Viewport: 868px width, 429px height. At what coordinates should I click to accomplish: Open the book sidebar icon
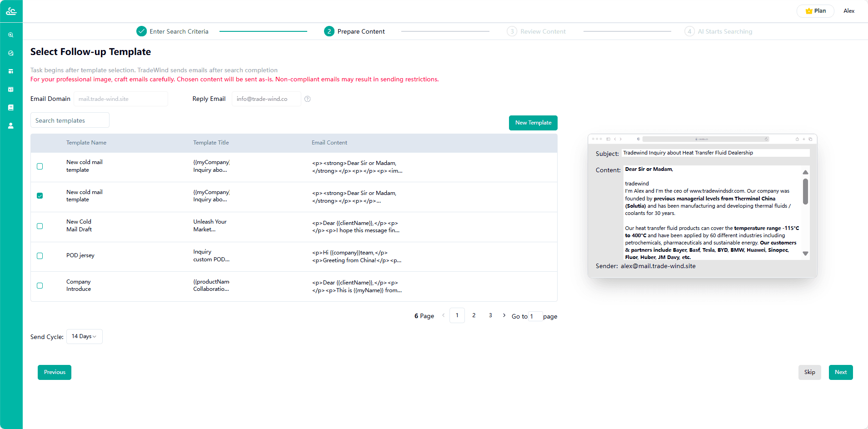tap(11, 108)
